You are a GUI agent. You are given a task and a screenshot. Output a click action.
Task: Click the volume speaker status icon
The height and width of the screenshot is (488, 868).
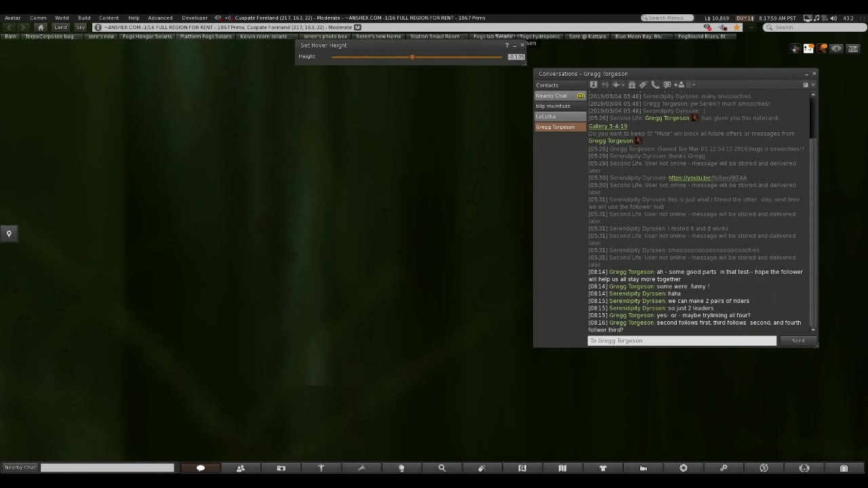pos(833,18)
